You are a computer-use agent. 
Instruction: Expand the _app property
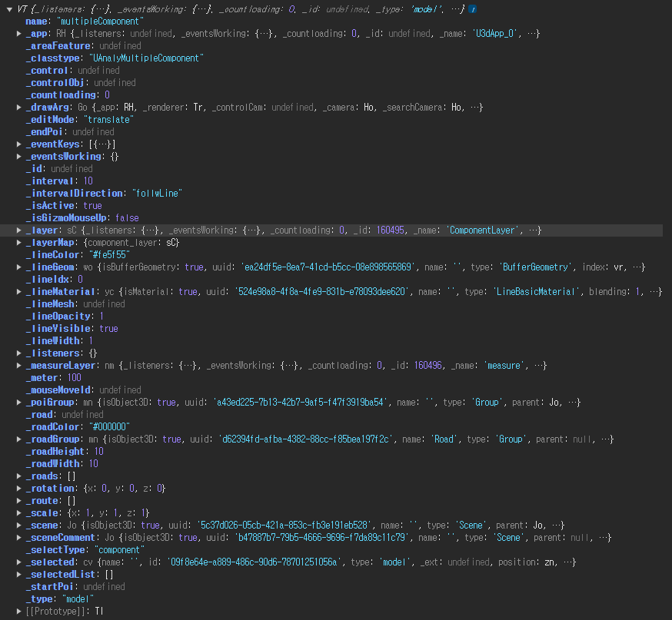[19, 33]
